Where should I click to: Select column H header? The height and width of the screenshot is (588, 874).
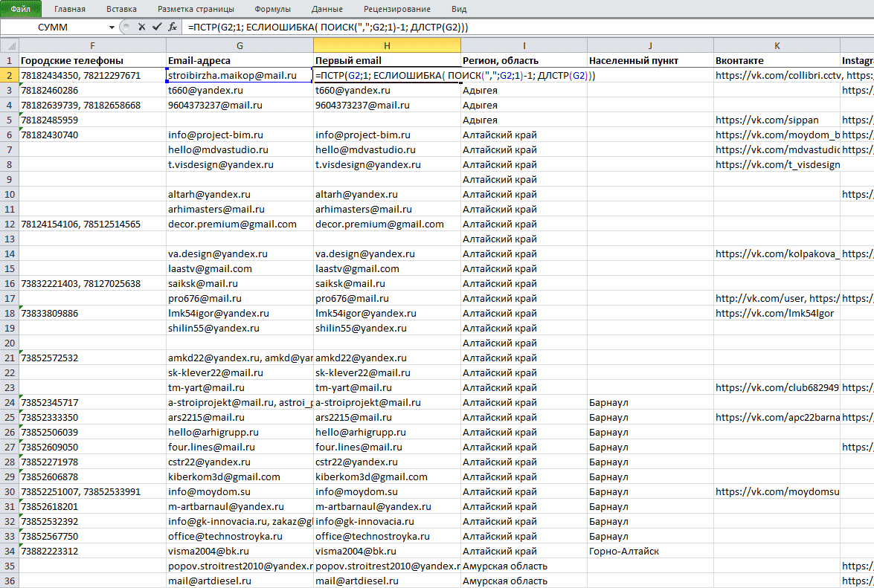click(387, 45)
